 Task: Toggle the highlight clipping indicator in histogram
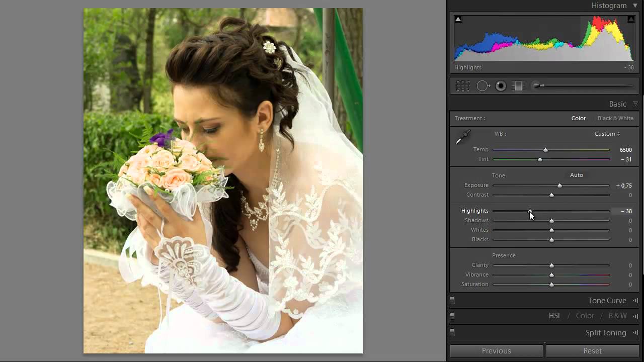(x=630, y=19)
